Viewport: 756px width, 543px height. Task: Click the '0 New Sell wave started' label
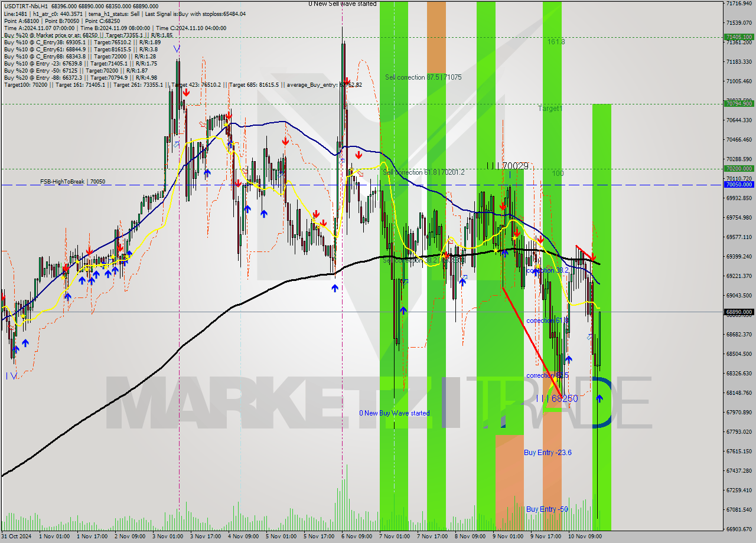click(343, 4)
